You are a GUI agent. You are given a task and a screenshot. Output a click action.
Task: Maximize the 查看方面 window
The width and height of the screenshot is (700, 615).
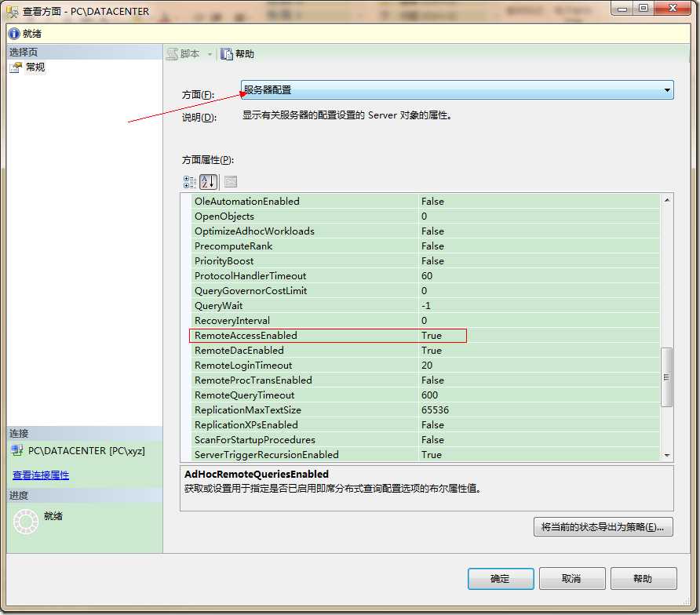[x=643, y=9]
